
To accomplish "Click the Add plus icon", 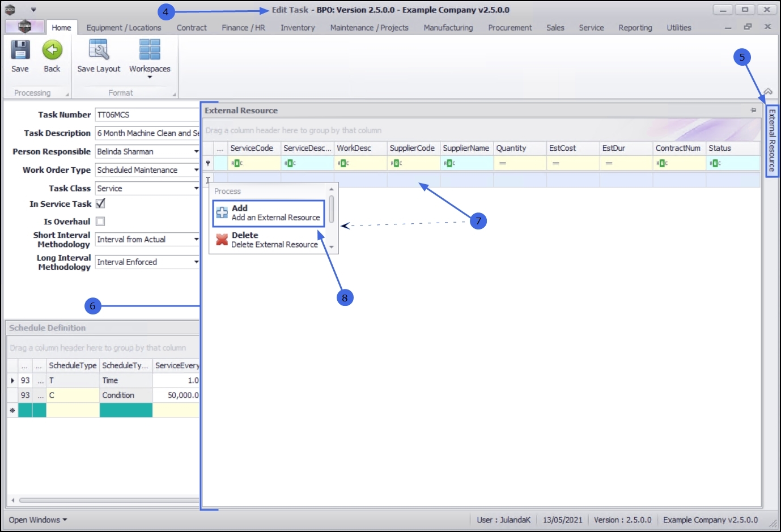I will tap(222, 213).
